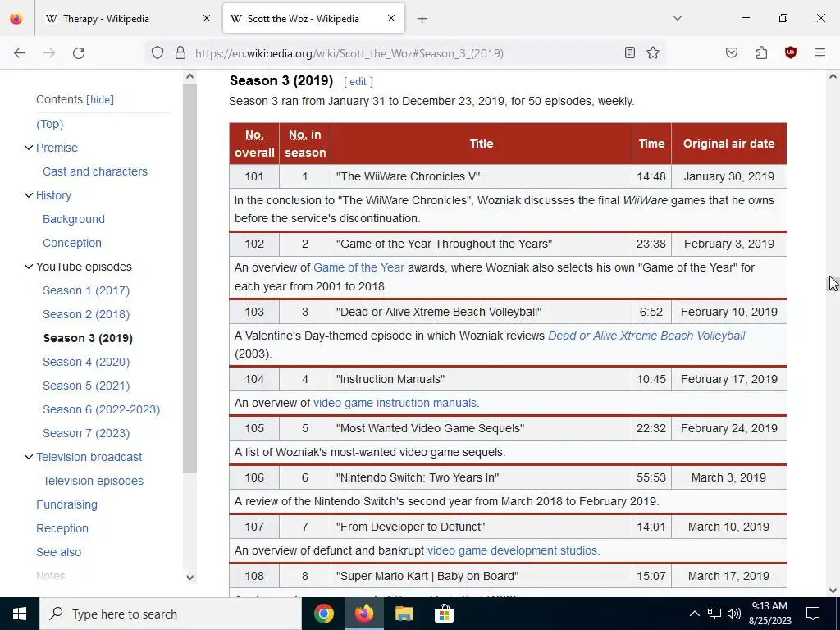Open File Explorer from taskbar
The height and width of the screenshot is (630, 840).
404,614
